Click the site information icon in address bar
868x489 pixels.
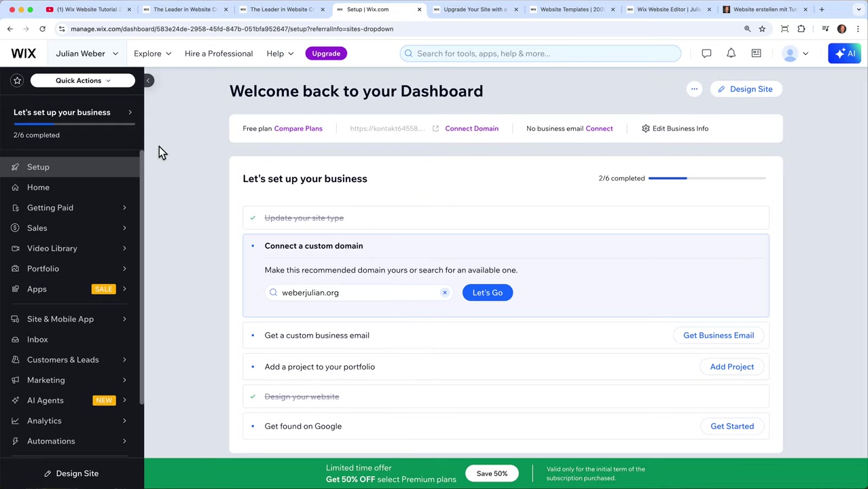pyautogui.click(x=62, y=29)
